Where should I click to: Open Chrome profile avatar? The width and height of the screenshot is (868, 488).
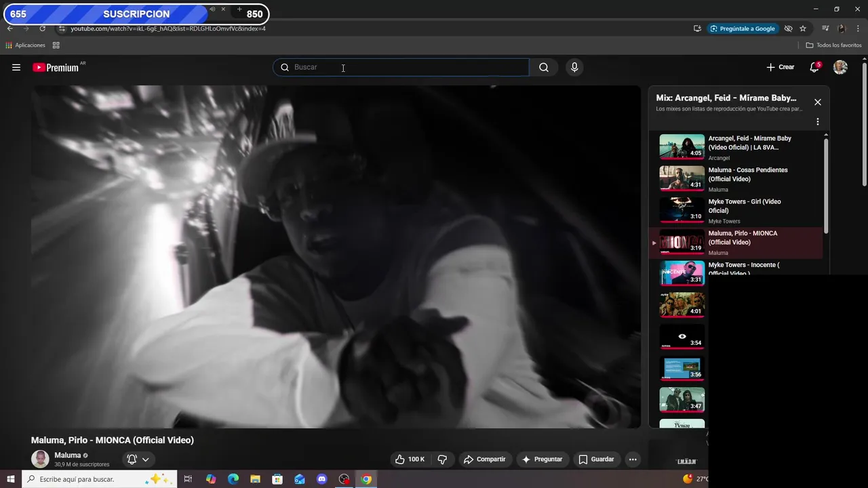(x=842, y=28)
